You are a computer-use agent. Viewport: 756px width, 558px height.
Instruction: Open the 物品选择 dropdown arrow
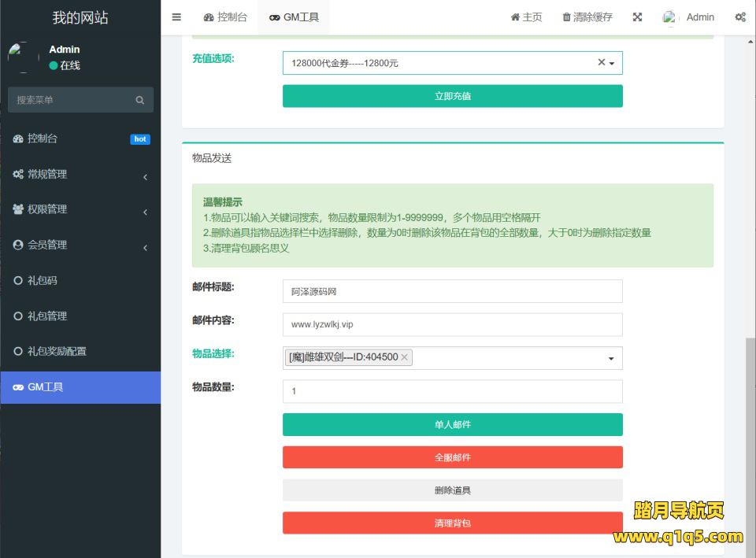611,359
